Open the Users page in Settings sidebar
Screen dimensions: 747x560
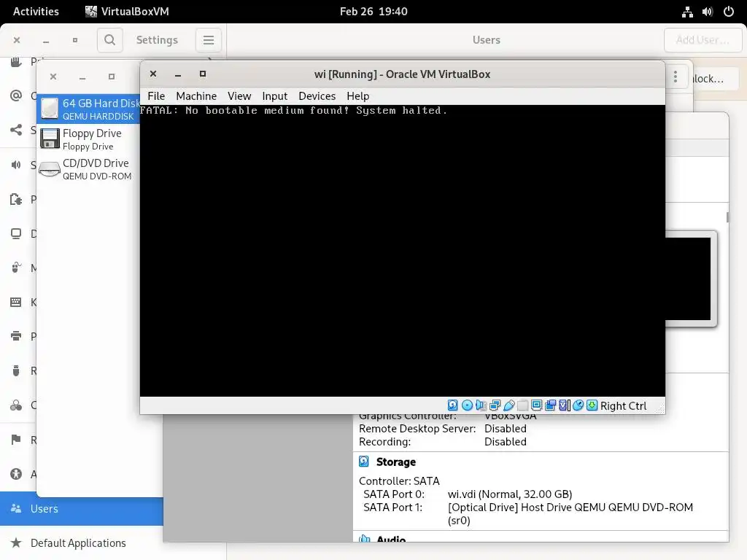(x=82, y=508)
